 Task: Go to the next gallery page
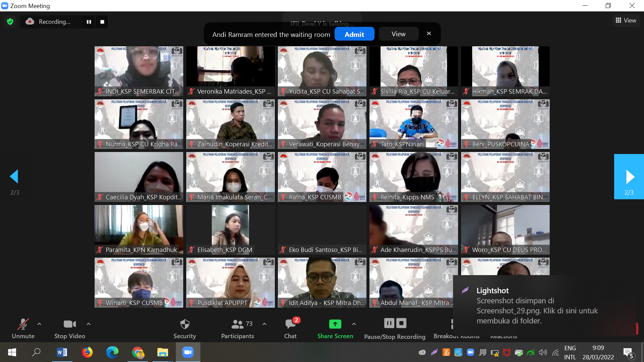point(629,177)
